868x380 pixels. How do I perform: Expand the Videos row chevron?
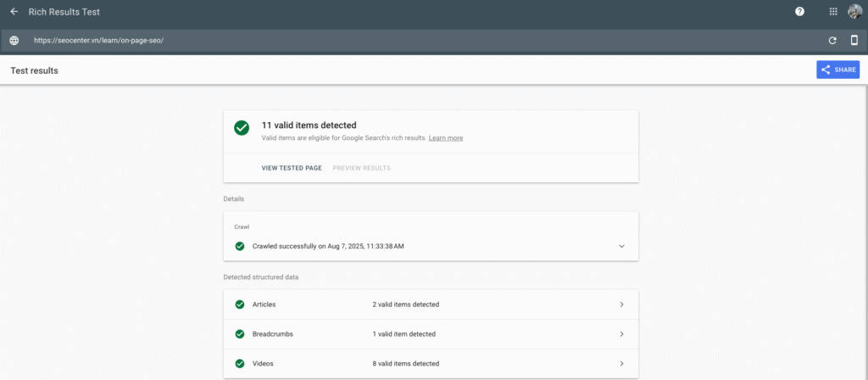pyautogui.click(x=621, y=364)
